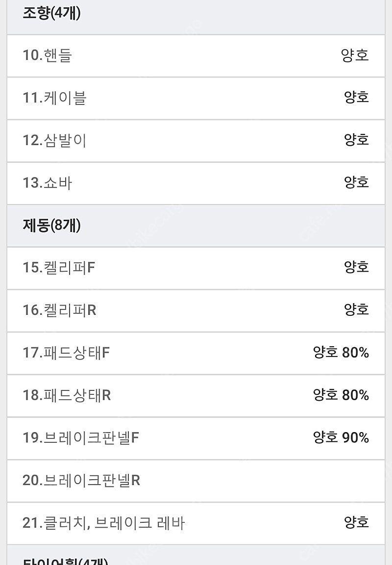Select the 16.켈리퍼R row
Screen dimensions: 392x565
196,310
